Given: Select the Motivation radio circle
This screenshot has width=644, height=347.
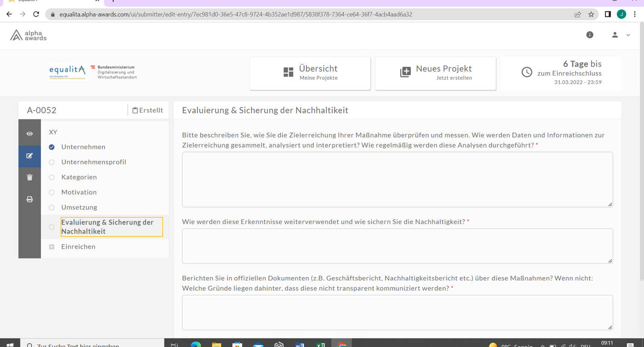Looking at the screenshot, I should 52,192.
